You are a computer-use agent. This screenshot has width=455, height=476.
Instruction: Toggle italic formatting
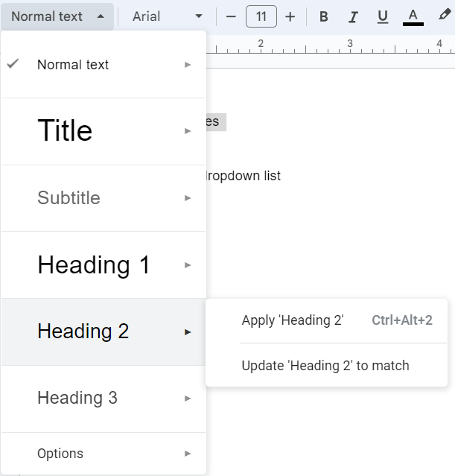(x=353, y=16)
